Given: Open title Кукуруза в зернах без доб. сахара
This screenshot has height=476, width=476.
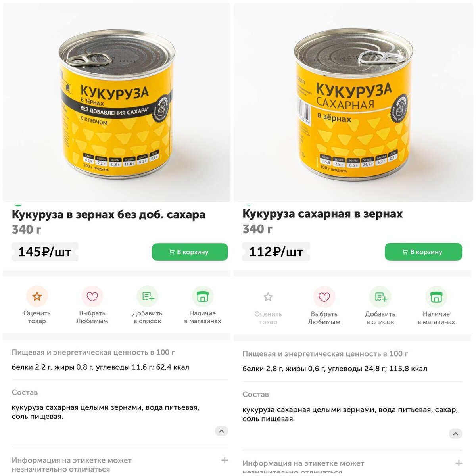Looking at the screenshot, I should click(109, 215).
